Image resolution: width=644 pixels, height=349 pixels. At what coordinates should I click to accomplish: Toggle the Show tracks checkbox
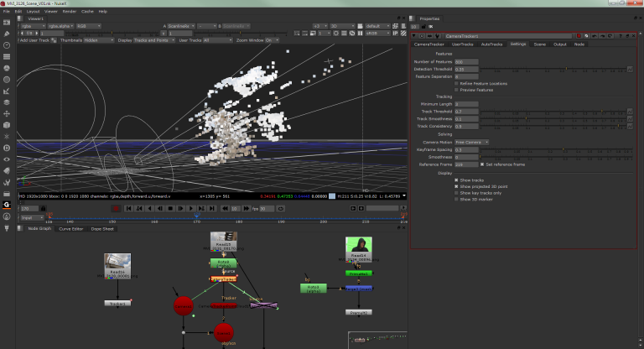[x=458, y=180]
